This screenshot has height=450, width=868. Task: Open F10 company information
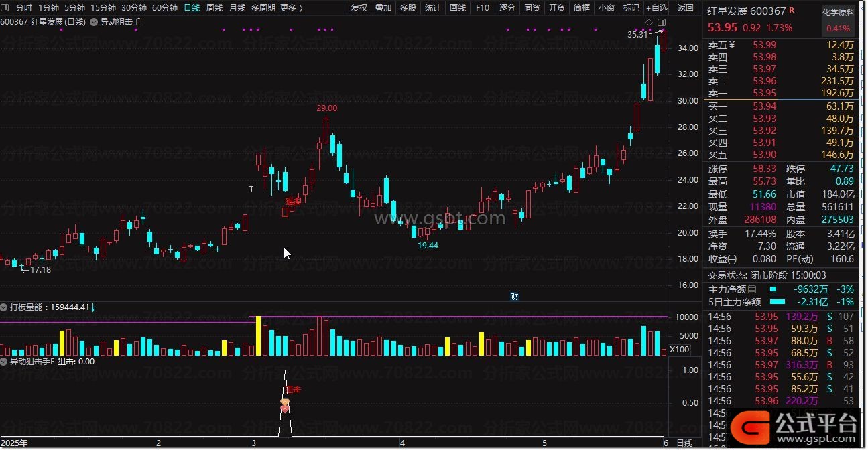click(x=482, y=8)
